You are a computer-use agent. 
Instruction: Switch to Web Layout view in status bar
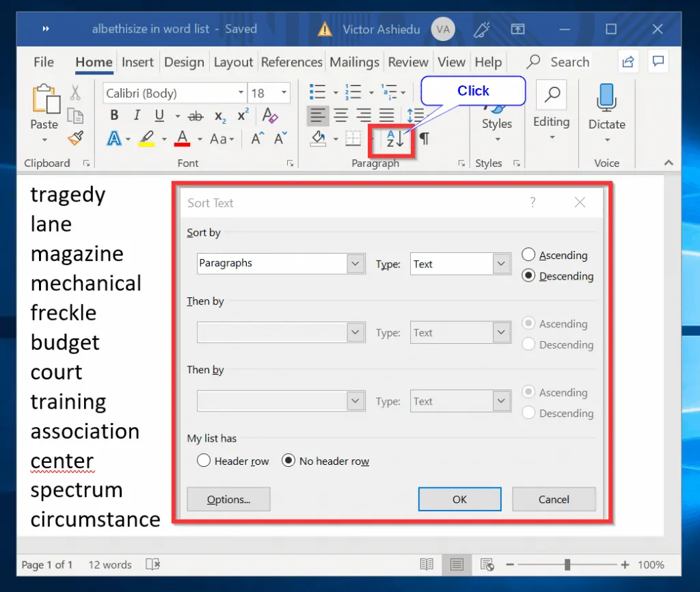click(x=487, y=565)
